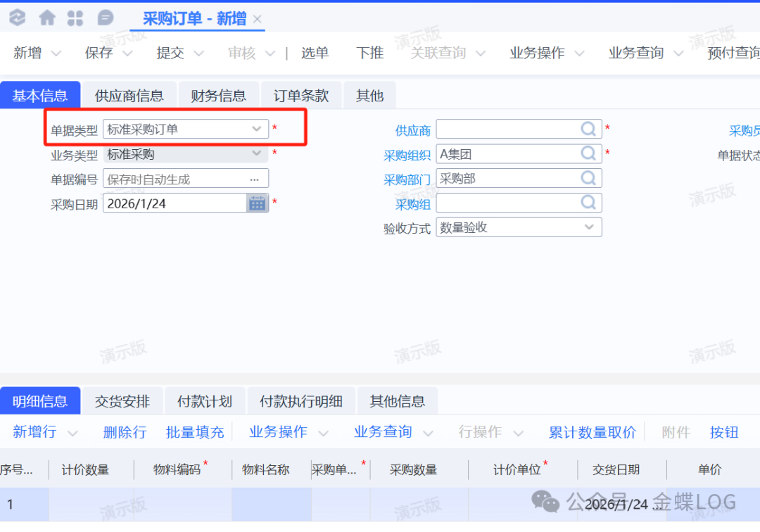This screenshot has width=760, height=532.
Task: Switch to the 付款计划 tab
Action: 204,402
